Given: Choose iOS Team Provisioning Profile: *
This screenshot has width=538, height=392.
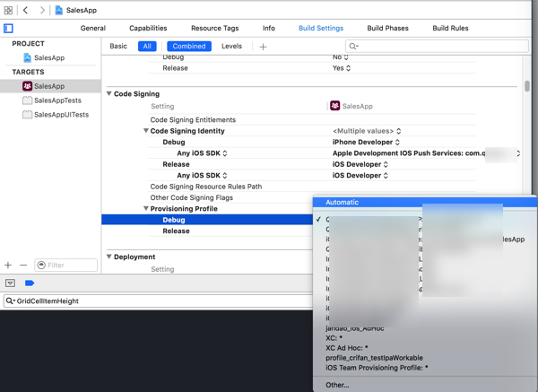Looking at the screenshot, I should (x=425, y=368).
